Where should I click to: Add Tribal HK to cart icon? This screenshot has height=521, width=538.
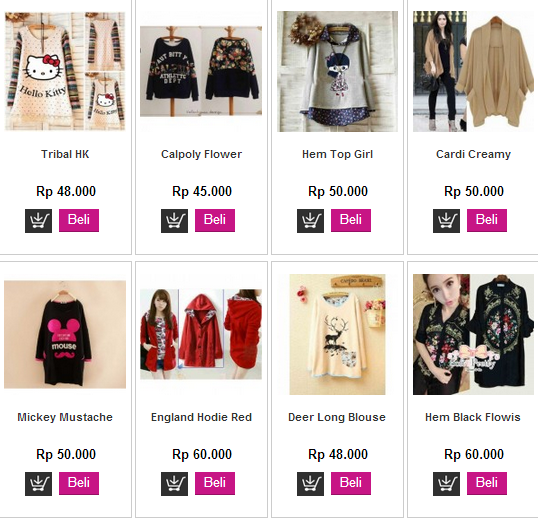pos(38,221)
